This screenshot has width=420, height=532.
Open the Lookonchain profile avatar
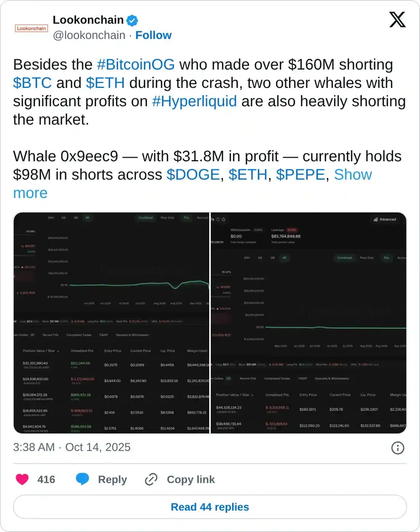click(x=31, y=28)
